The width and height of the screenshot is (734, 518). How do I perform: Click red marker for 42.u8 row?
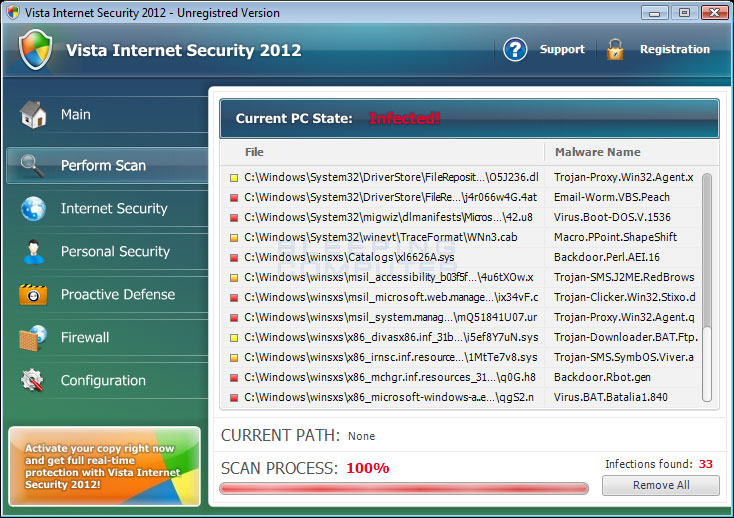coord(234,218)
